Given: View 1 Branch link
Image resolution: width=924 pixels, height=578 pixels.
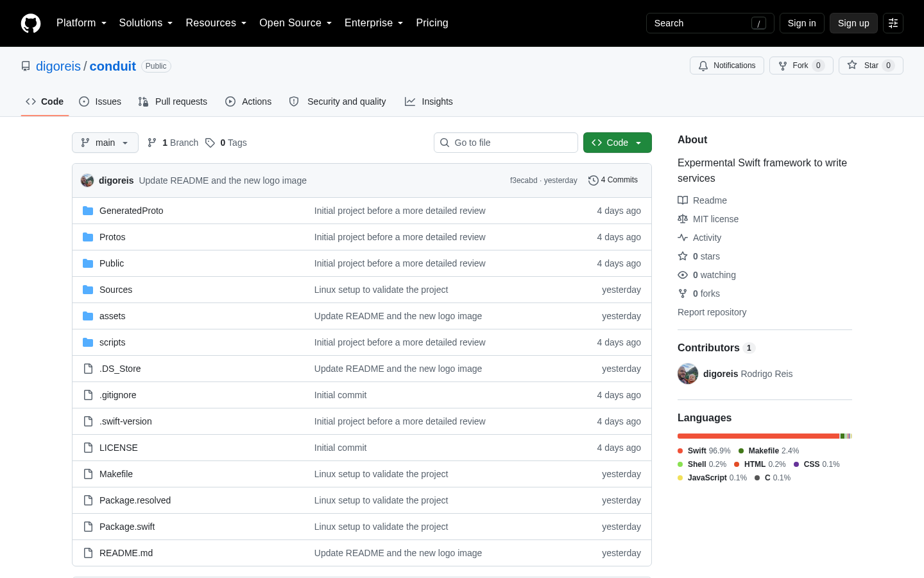Looking at the screenshot, I should tap(173, 143).
